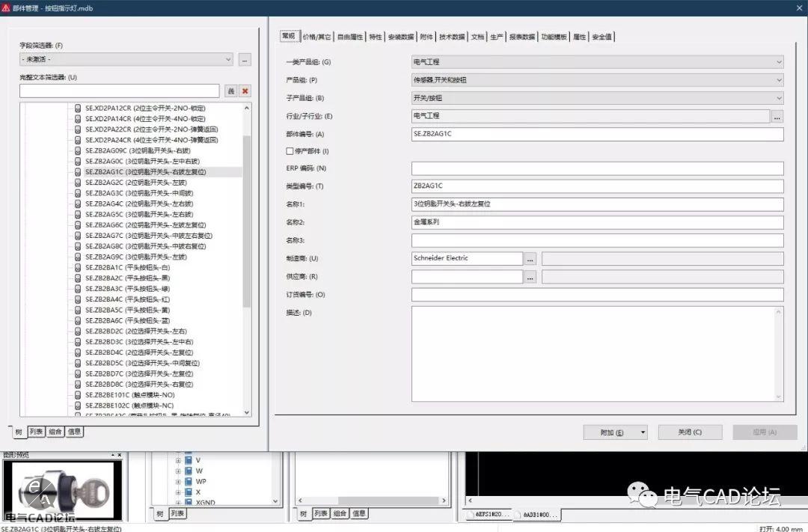Expand the W node in the lower tree
This screenshot has height=532, width=808.
178,471
